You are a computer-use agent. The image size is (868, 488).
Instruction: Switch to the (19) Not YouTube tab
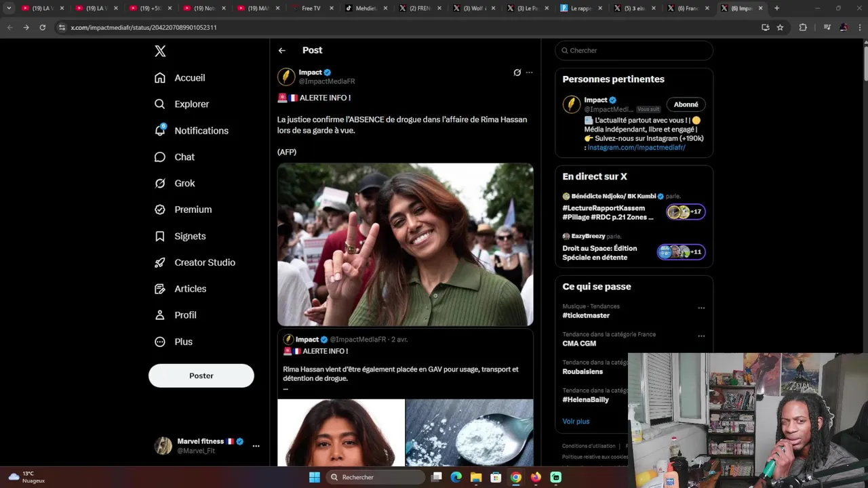point(203,8)
